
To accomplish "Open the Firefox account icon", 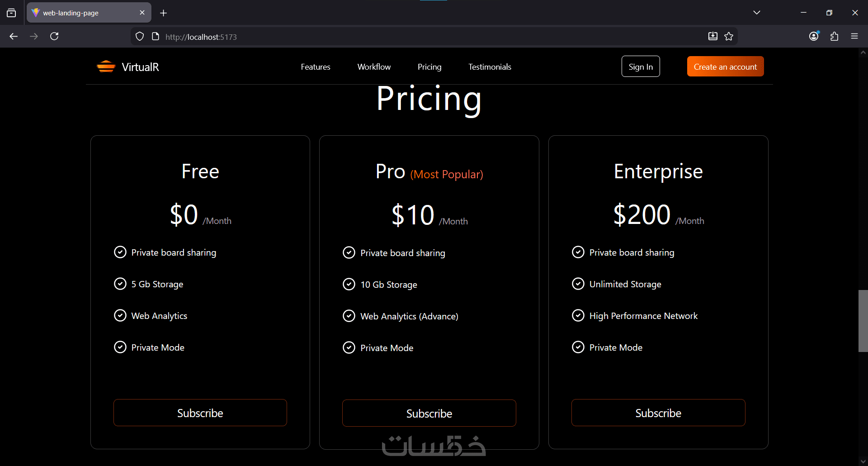I will pos(814,36).
